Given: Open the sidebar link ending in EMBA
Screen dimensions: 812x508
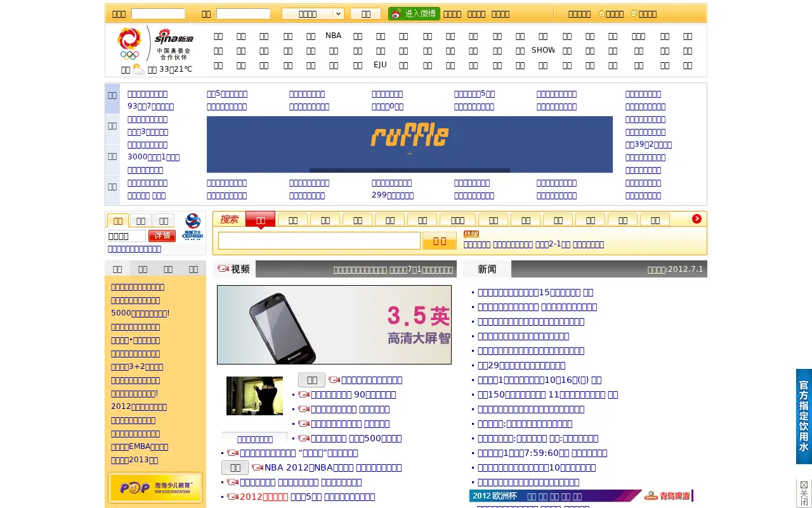Looking at the screenshot, I should coord(140,446).
